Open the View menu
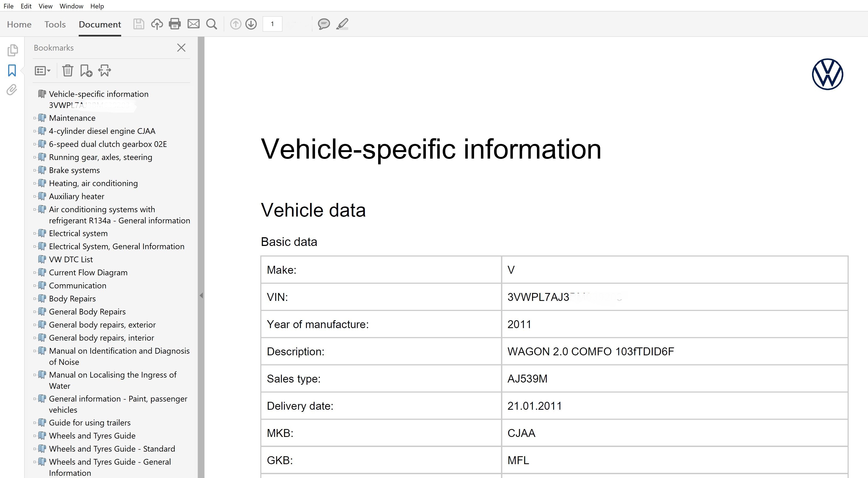 (45, 6)
